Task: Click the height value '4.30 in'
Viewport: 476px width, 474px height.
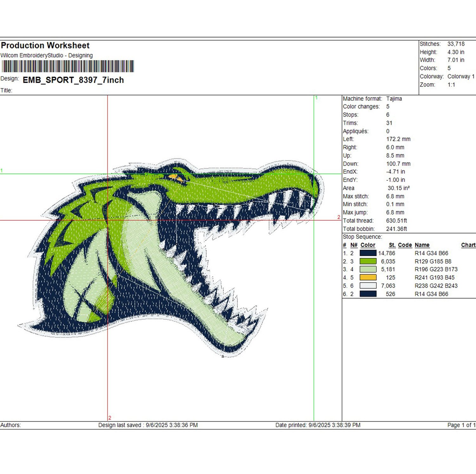Action: pos(456,52)
